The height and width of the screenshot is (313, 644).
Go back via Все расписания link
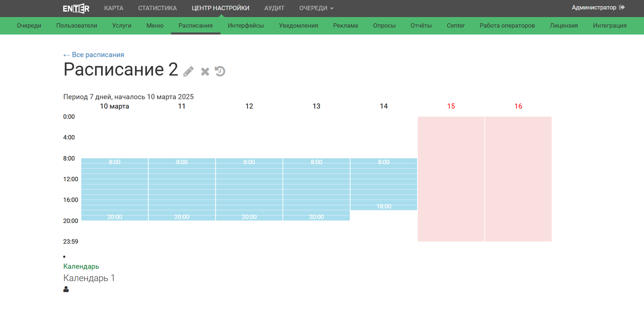click(x=93, y=55)
